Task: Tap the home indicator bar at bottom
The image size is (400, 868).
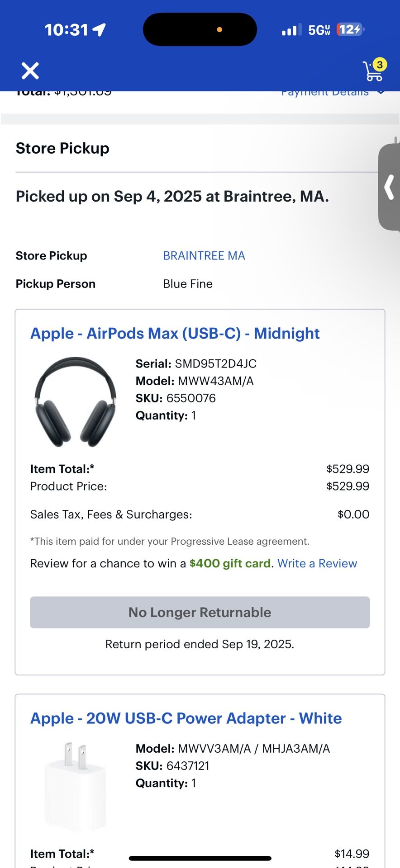Action: pyautogui.click(x=200, y=858)
